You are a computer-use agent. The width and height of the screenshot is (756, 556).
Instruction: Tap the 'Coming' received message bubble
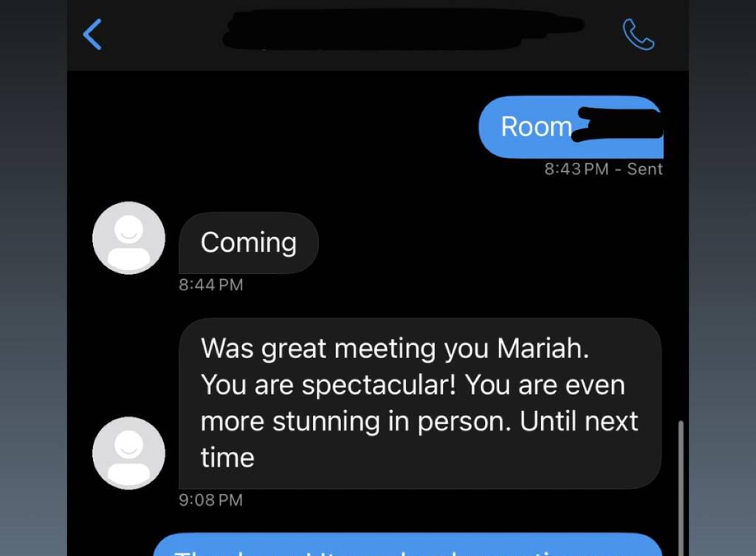coord(248,243)
